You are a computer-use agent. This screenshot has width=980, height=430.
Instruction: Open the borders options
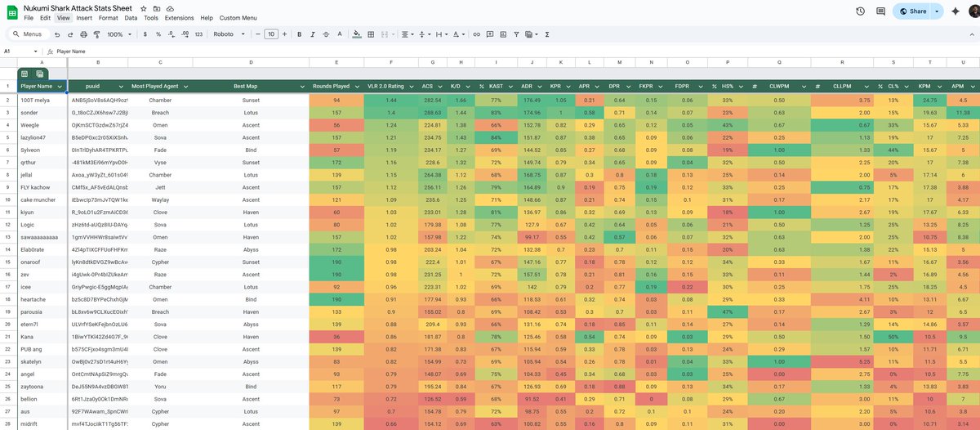click(x=371, y=34)
